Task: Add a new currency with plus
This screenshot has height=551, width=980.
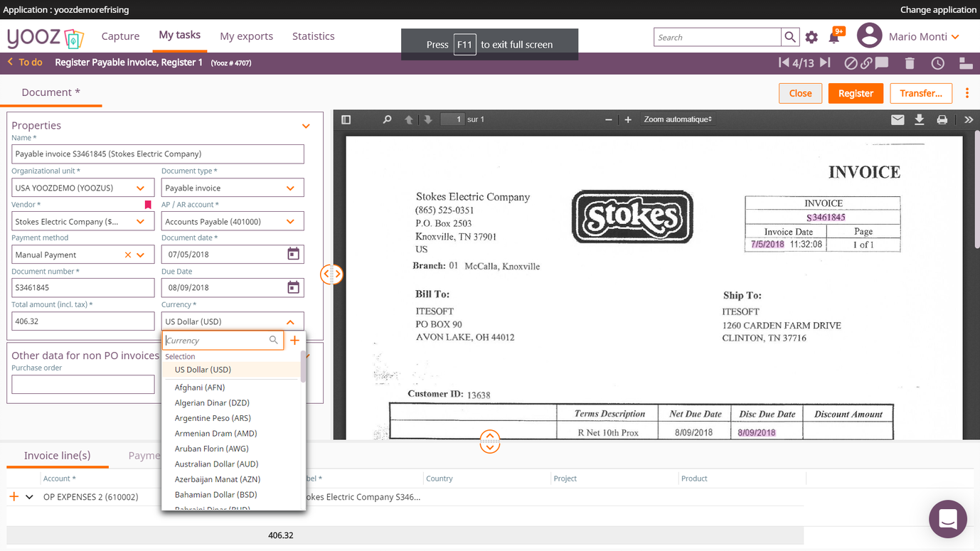Action: [x=294, y=341]
